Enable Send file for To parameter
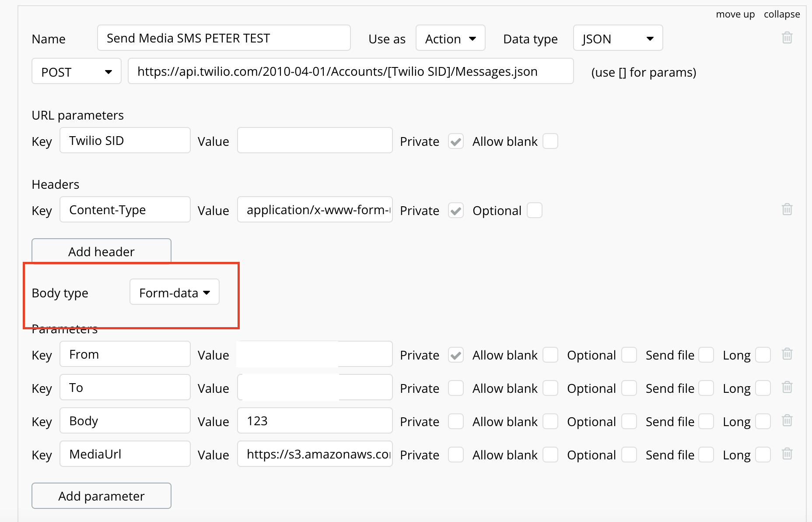812x522 pixels. coord(706,388)
